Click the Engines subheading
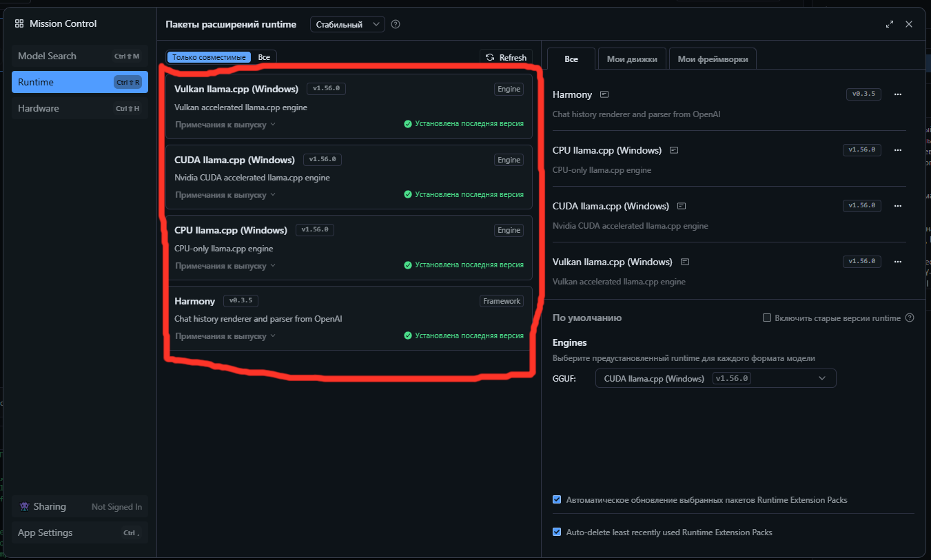Screen dimensions: 931x560 [x=570, y=342]
